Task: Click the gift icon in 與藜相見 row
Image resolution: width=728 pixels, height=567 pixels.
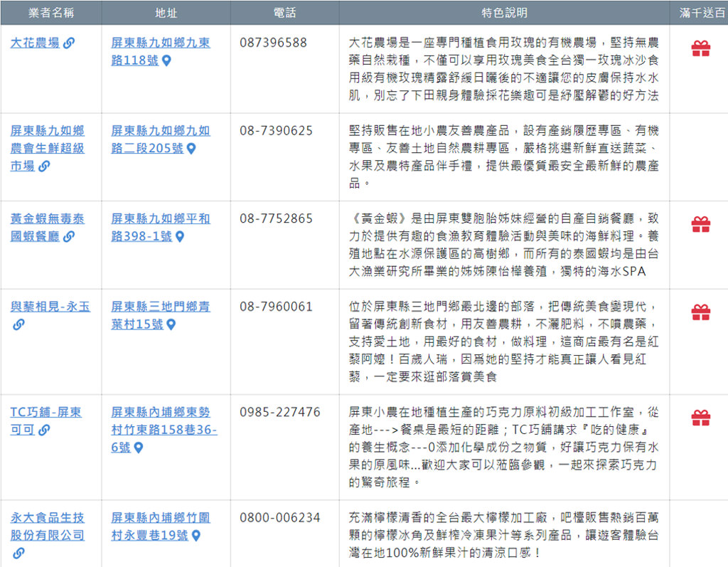Action: pos(700,312)
